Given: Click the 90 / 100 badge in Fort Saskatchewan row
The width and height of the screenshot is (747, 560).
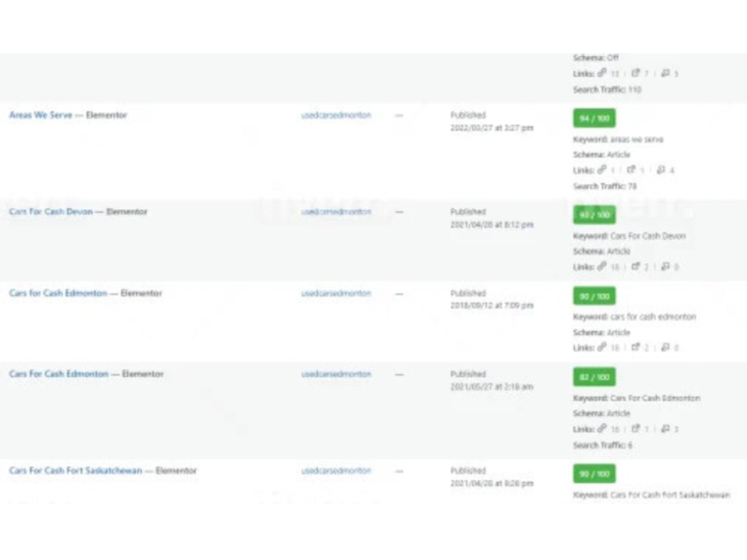Looking at the screenshot, I should [x=594, y=474].
